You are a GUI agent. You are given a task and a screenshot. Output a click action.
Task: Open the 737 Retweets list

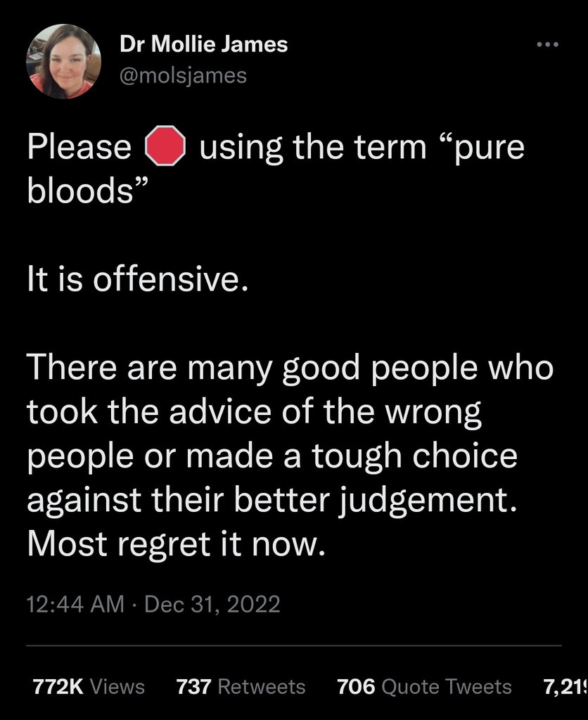(x=241, y=686)
